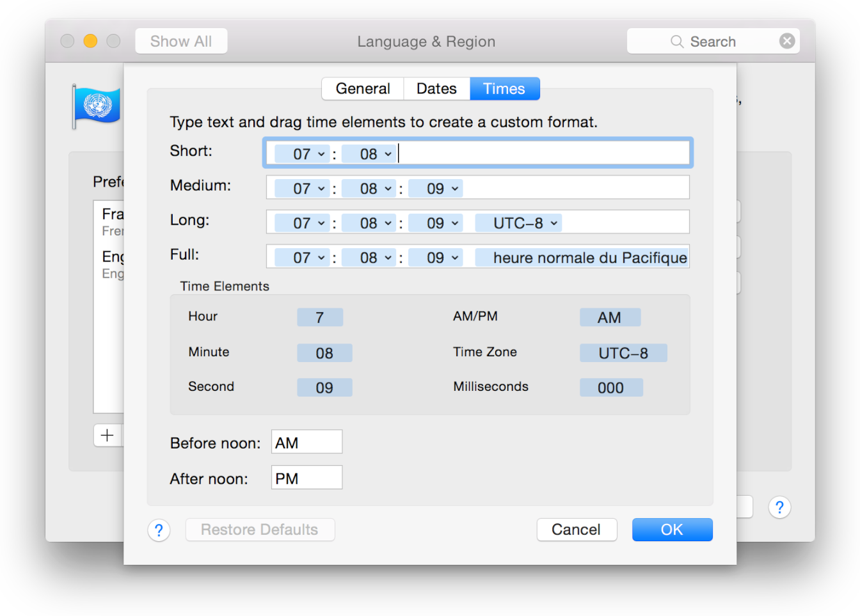Click the 'Before noon' AM input field
Image resolution: width=860 pixels, height=616 pixels.
pyautogui.click(x=306, y=441)
